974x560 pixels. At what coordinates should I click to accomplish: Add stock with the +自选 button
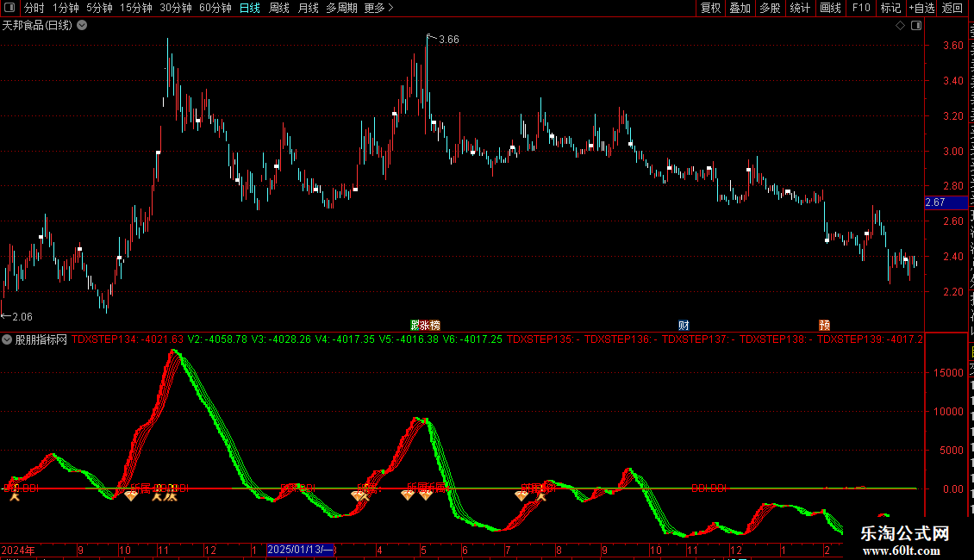pyautogui.click(x=921, y=8)
